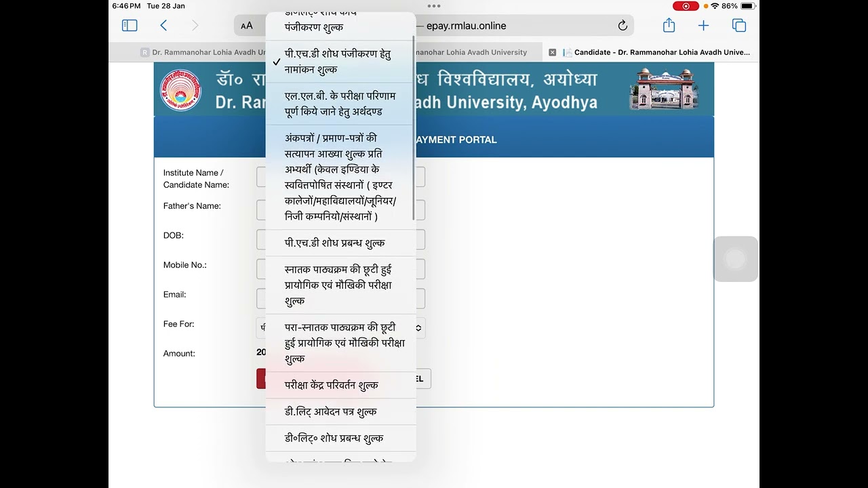Select एल.एल.बी. के परीक्षा परिणाम अर्थदण्ड option
The height and width of the screenshot is (488, 868).
[340, 104]
